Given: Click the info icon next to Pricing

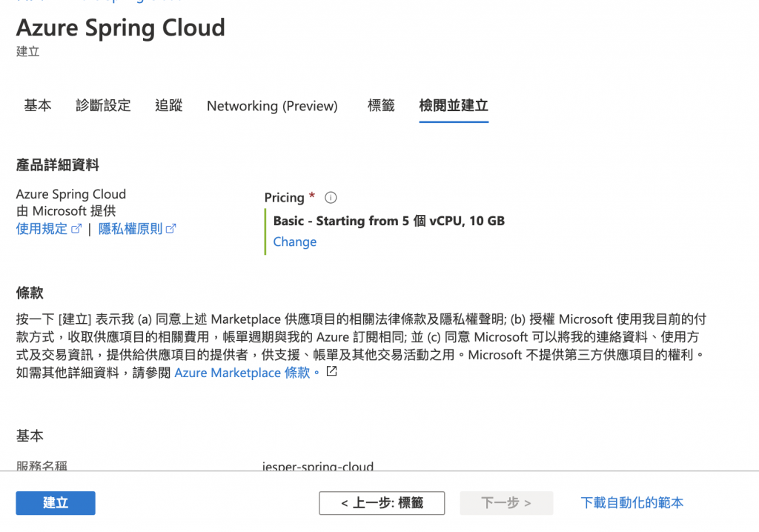Looking at the screenshot, I should click(331, 198).
